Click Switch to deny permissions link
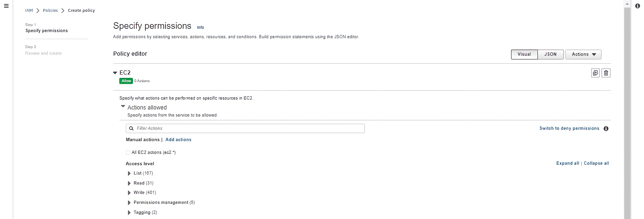The width and height of the screenshot is (644, 219). (569, 128)
